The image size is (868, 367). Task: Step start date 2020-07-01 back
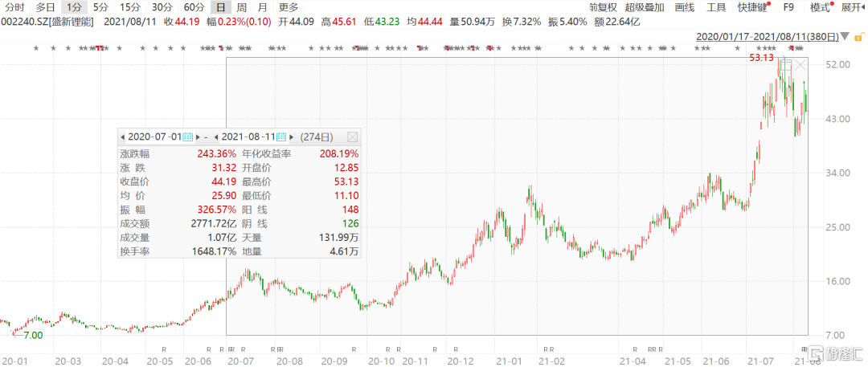[x=122, y=137]
